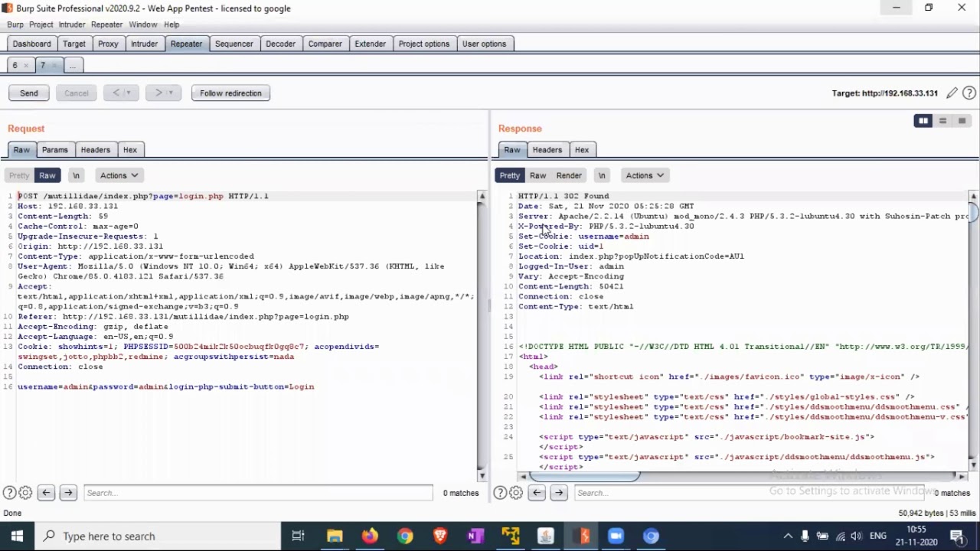This screenshot has height=551, width=980.
Task: Close Repeater tab 6
Action: [25, 66]
